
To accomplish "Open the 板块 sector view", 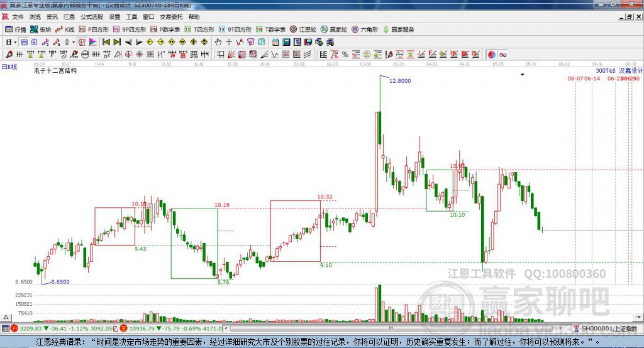I will coord(41,30).
